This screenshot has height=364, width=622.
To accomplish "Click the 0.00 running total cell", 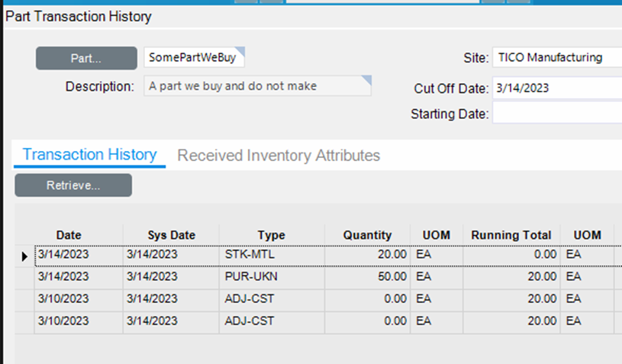I will [x=511, y=255].
